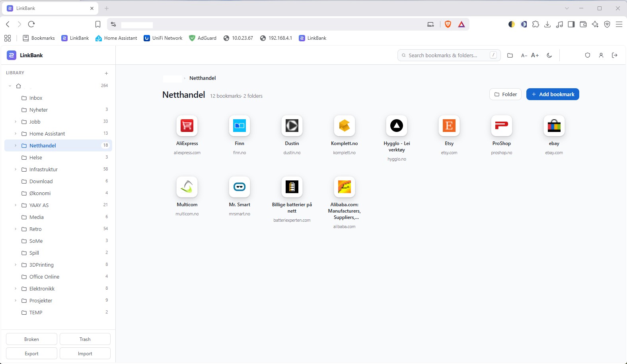
Task: Expand the YAAY AS folder chevron
Action: [16, 205]
